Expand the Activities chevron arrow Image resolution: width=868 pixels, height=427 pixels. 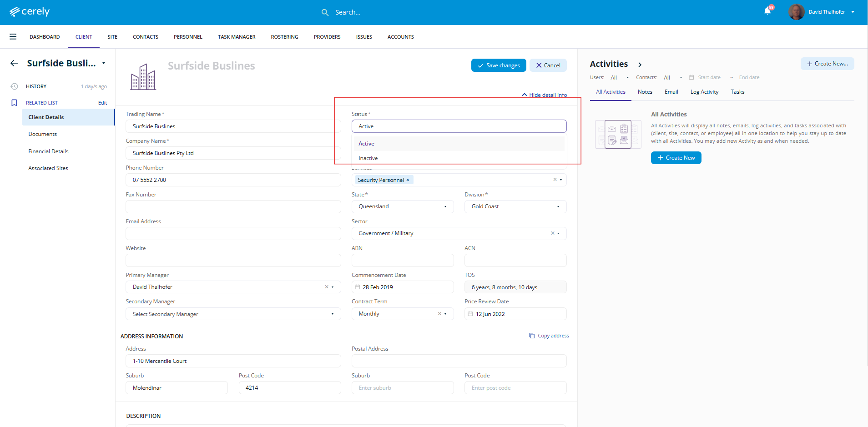click(640, 65)
